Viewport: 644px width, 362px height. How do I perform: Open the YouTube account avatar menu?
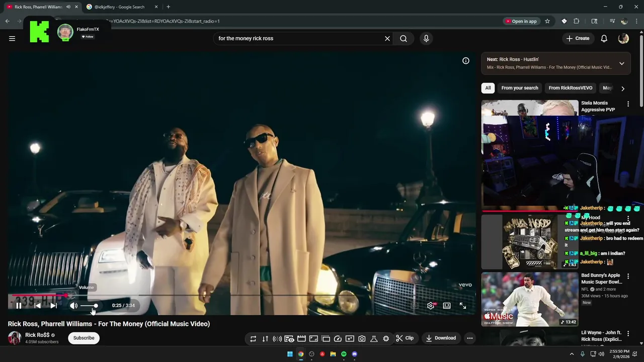click(x=623, y=38)
